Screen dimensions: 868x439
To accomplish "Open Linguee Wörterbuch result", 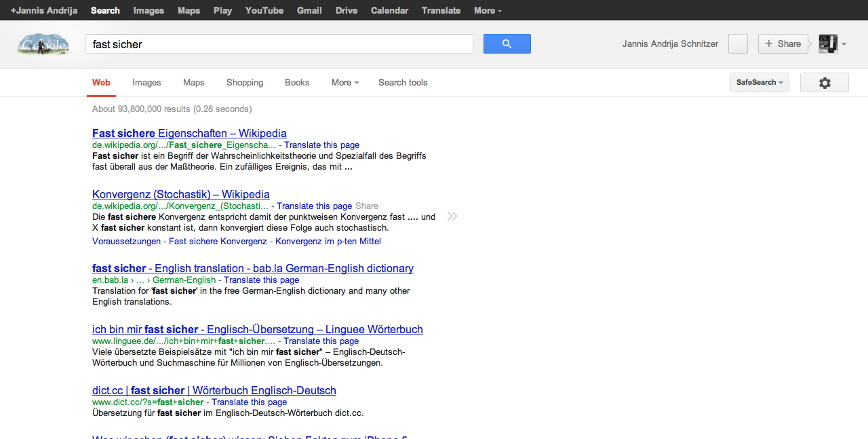I will (258, 329).
